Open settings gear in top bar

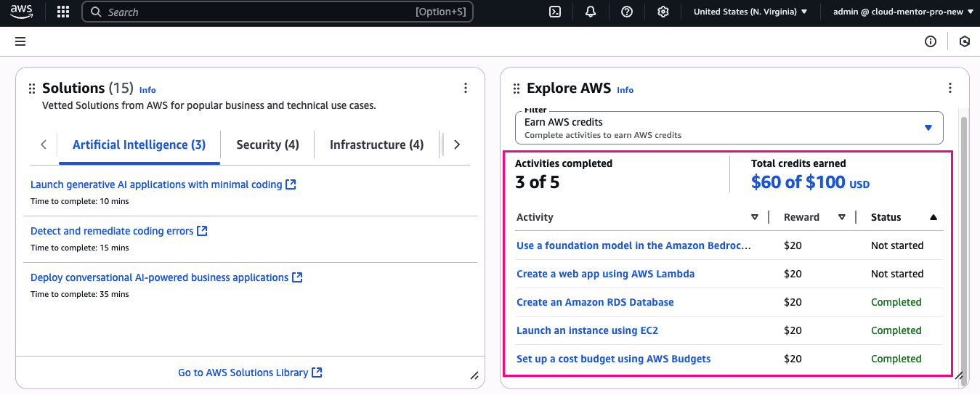[663, 12]
